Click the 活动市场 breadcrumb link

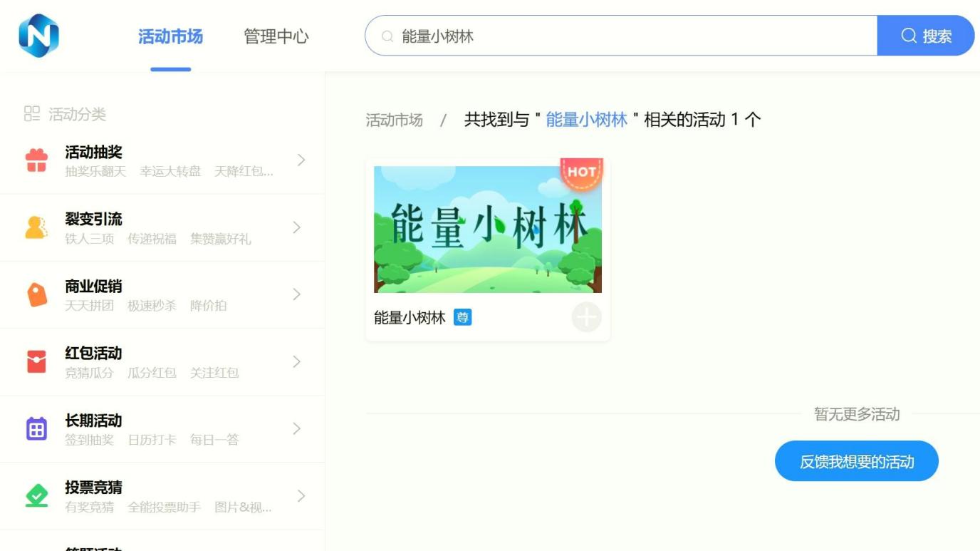pos(394,120)
